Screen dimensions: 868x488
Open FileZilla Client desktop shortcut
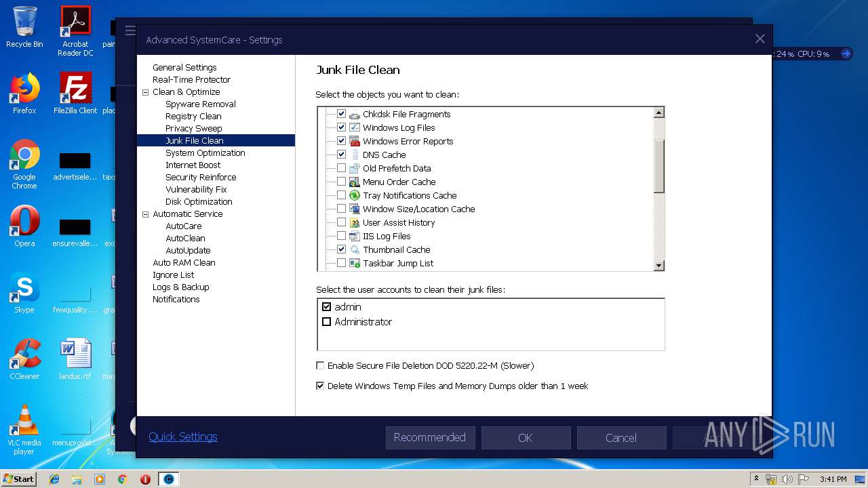75,94
